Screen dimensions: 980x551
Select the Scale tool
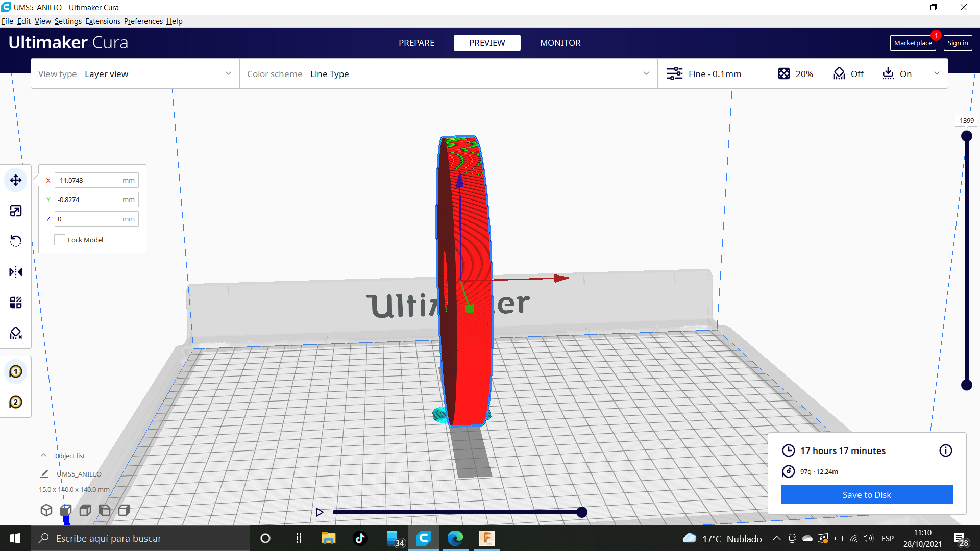coord(16,211)
